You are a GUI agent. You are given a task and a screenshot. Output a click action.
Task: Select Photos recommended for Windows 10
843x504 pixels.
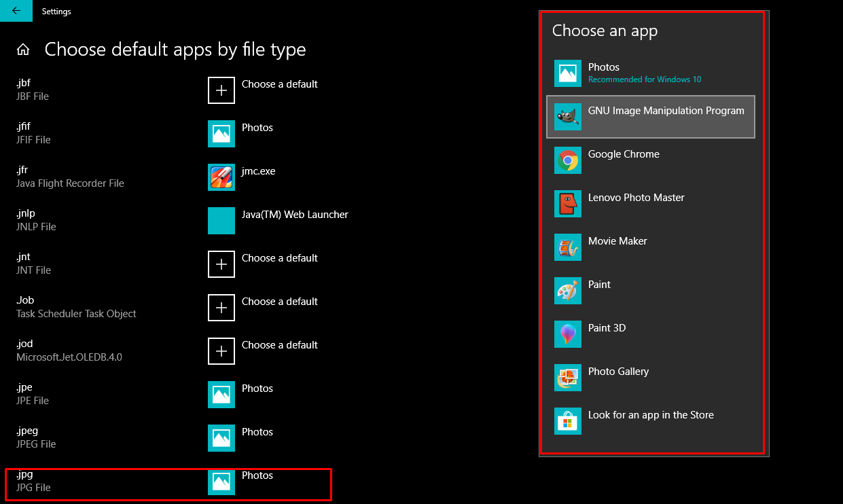(x=603, y=67)
